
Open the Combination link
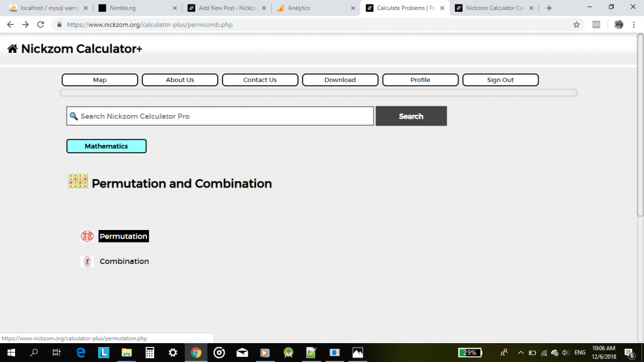click(x=124, y=261)
